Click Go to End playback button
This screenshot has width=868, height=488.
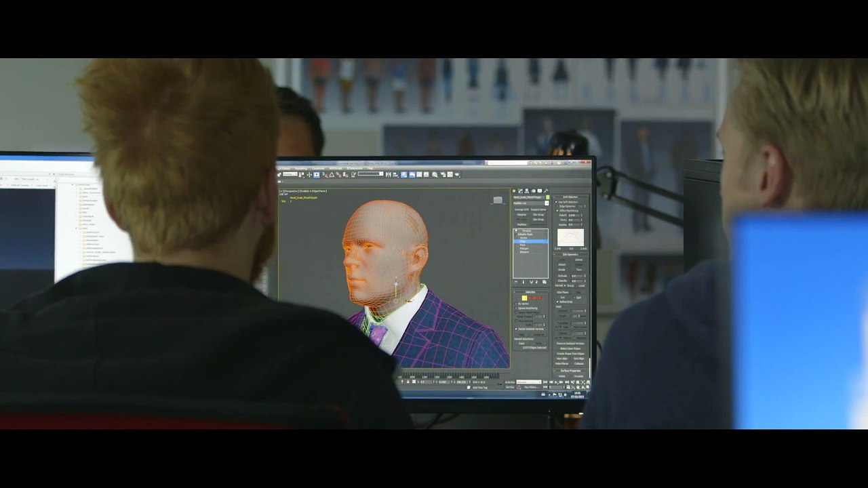coord(567,382)
